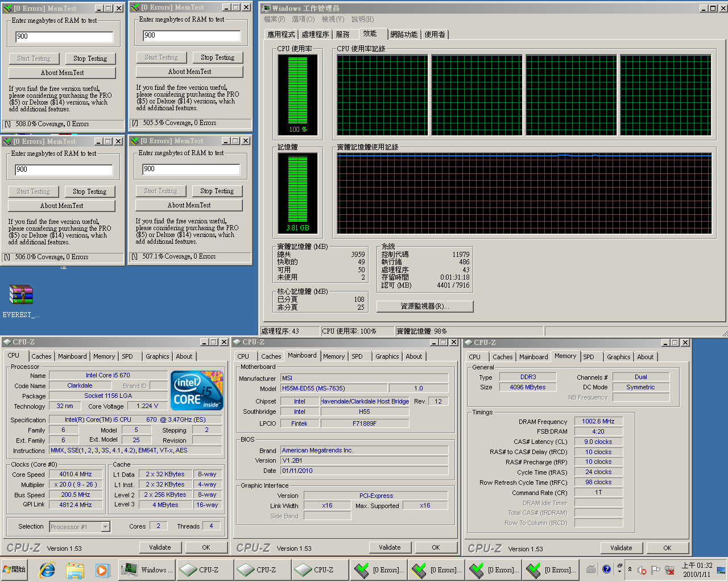Click the memory 3.81 GB usage meter

click(297, 193)
